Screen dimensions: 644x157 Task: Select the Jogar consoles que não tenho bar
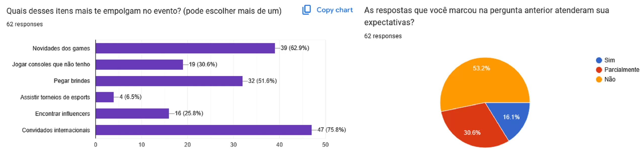click(139, 65)
